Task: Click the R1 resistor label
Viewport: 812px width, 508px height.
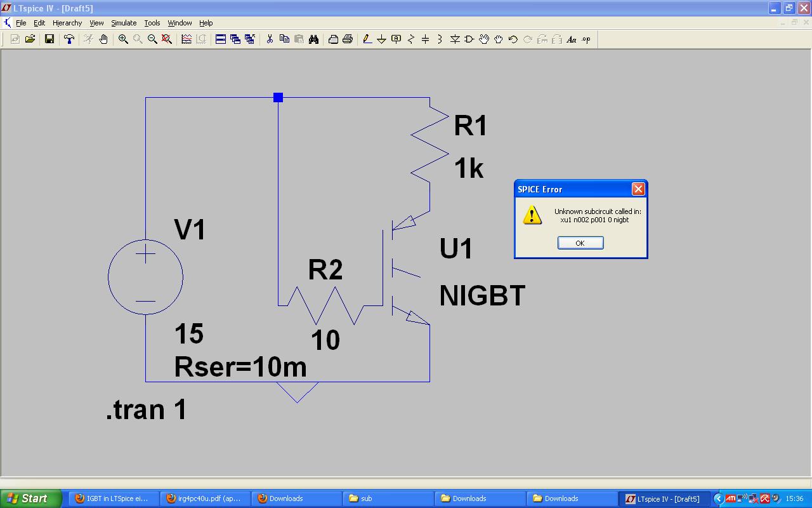Action: tap(471, 126)
